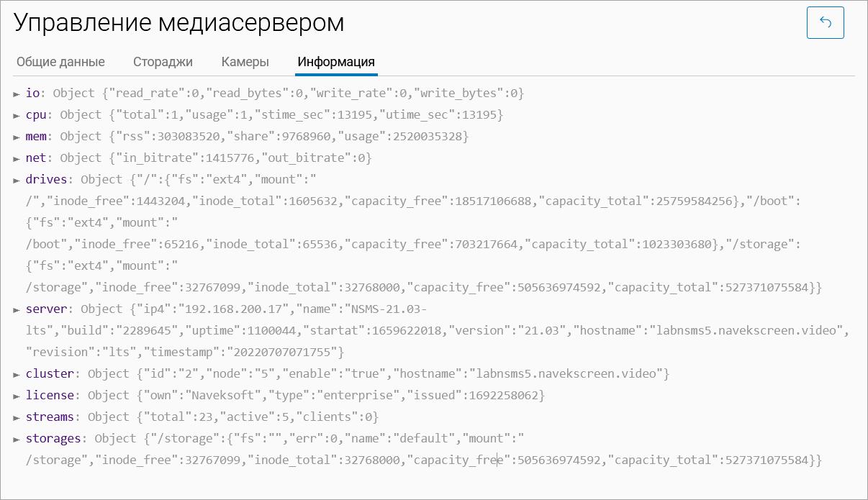Expand the net object triangle
868x500 pixels.
17,158
